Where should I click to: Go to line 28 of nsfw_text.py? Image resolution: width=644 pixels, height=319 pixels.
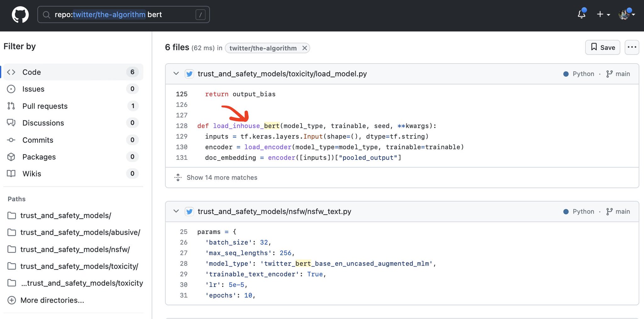coord(184,264)
